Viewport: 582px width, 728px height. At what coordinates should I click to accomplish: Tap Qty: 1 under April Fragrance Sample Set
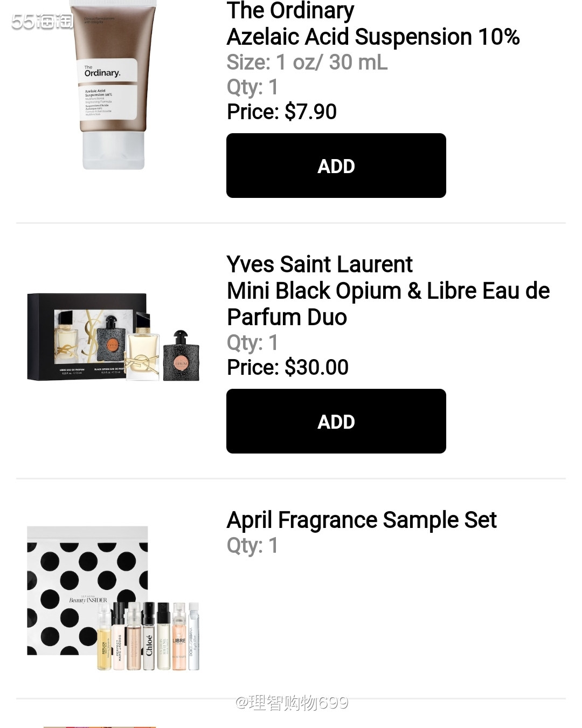pyautogui.click(x=252, y=545)
